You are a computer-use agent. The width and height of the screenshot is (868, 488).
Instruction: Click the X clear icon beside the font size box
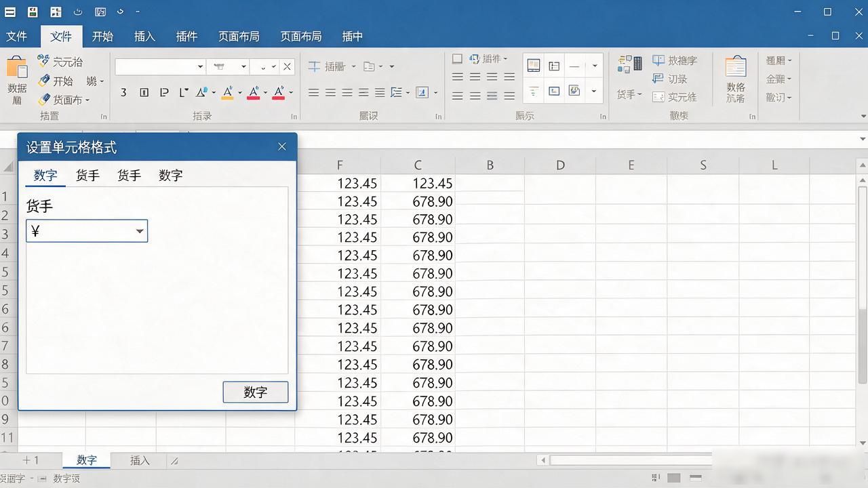pos(287,66)
